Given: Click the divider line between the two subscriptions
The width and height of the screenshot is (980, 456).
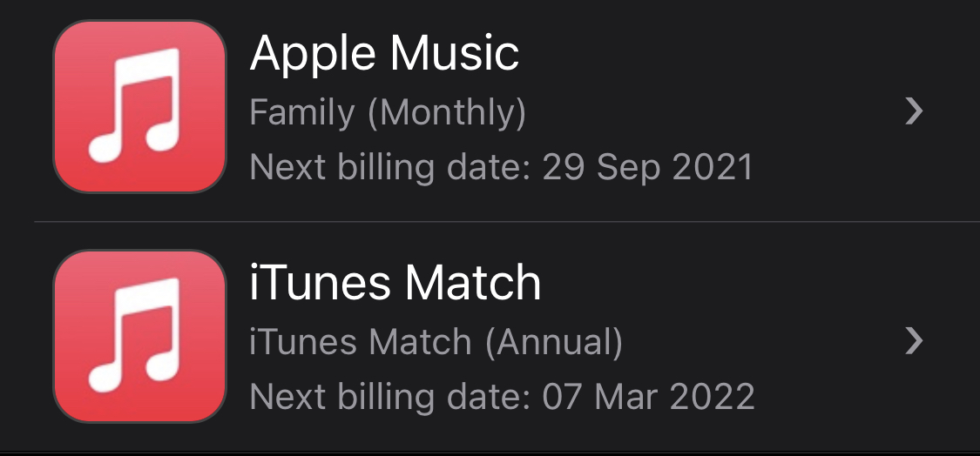Looking at the screenshot, I should (x=507, y=221).
